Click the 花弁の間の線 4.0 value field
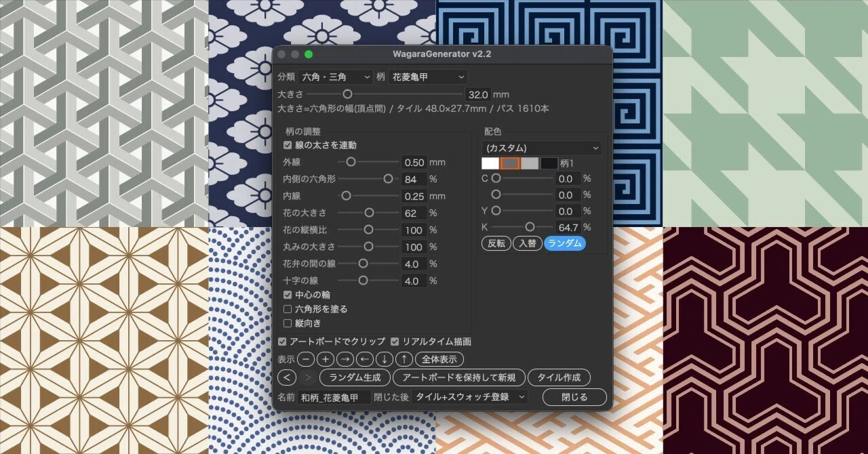Screen dimensions: 868x454 click(x=414, y=264)
